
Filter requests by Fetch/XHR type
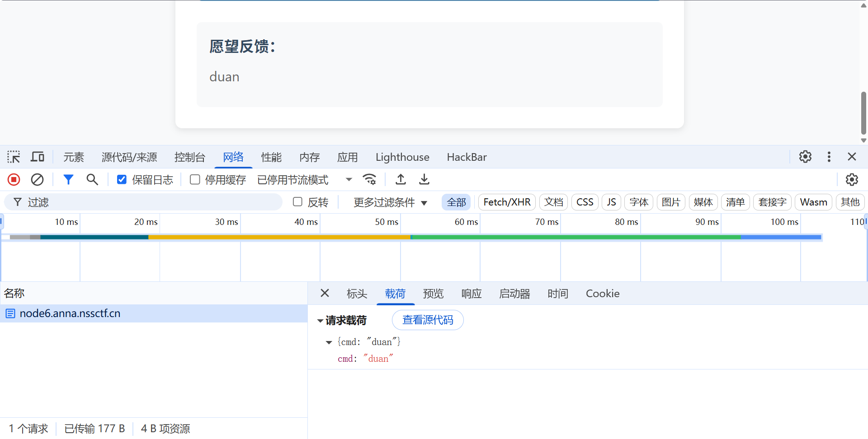point(507,202)
